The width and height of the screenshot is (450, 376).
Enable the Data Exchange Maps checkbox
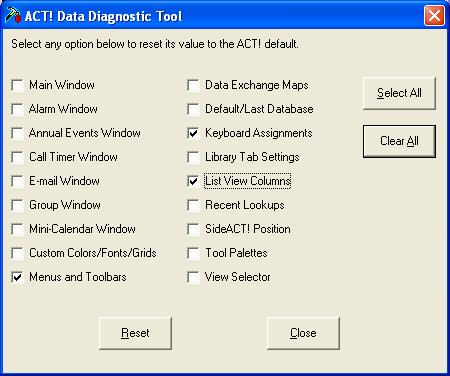[193, 85]
